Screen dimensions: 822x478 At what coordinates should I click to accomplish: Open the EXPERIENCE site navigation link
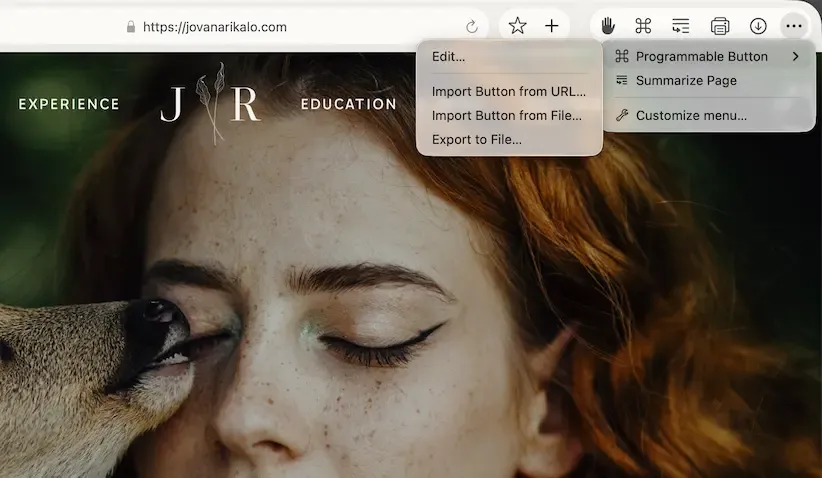point(69,104)
